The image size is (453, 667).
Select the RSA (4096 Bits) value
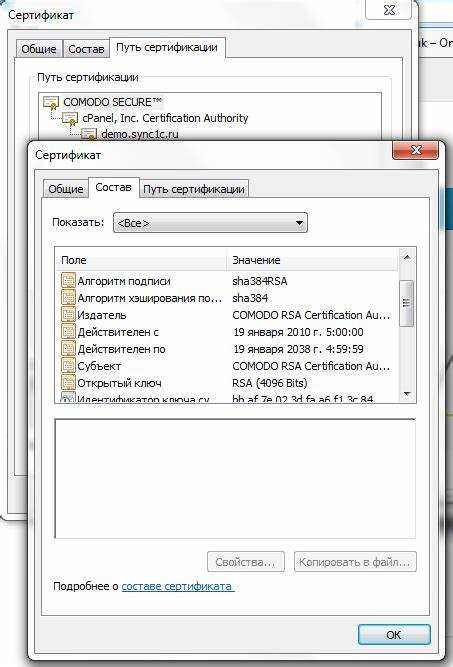pyautogui.click(x=270, y=383)
